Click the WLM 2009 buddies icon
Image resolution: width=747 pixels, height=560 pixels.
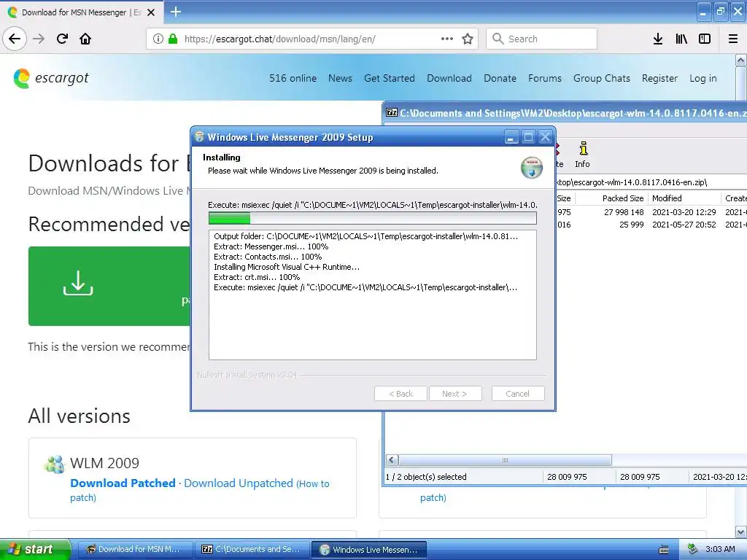[54, 464]
